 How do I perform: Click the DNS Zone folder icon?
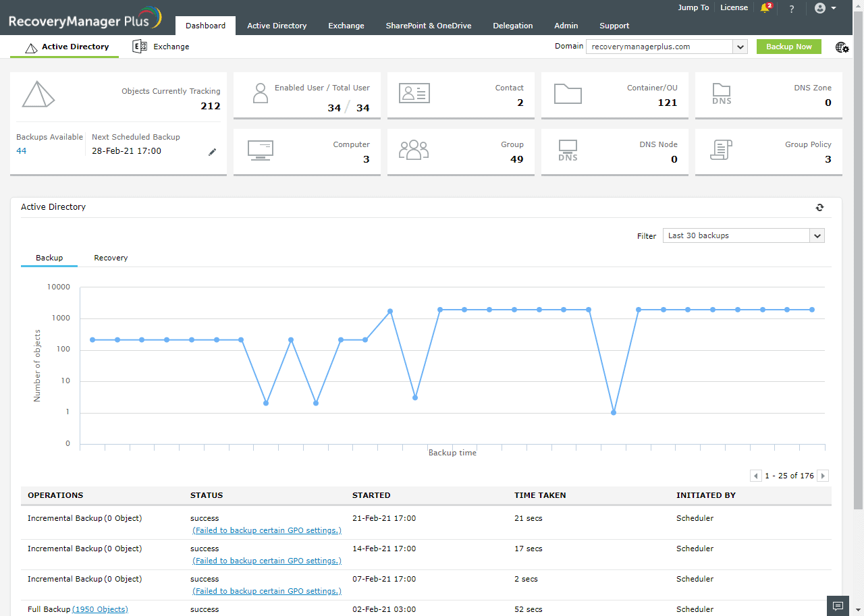pos(722,94)
